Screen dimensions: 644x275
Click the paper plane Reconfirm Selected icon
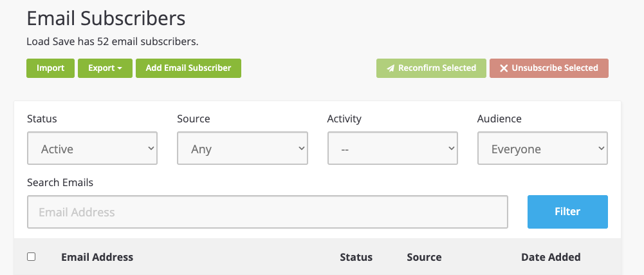(390, 68)
